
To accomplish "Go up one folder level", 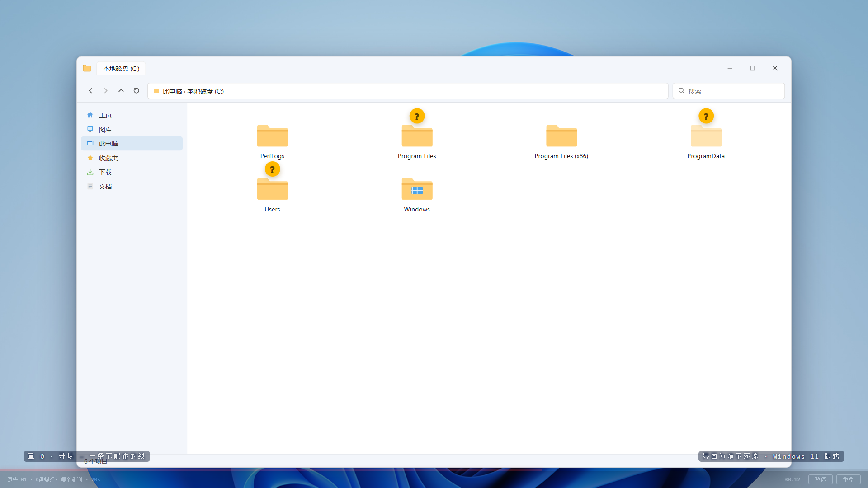I will 121,91.
